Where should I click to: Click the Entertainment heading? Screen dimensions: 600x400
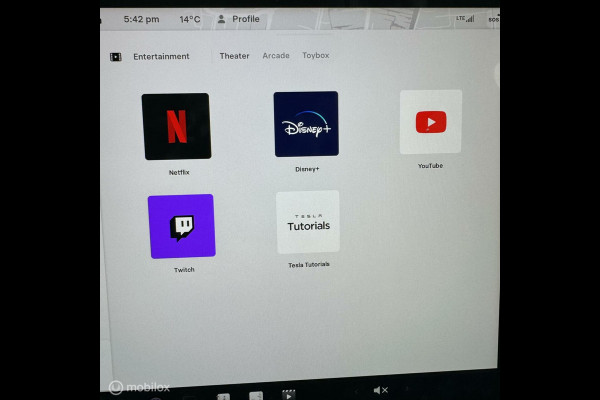[161, 57]
